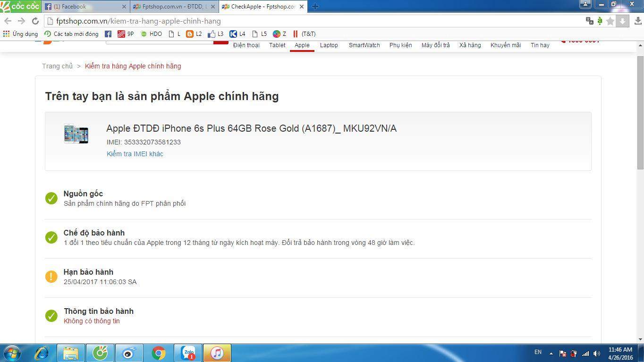Click the iPhone 6s Plus product thumbnail
Image resolution: width=644 pixels, height=362 pixels.
pos(76,134)
